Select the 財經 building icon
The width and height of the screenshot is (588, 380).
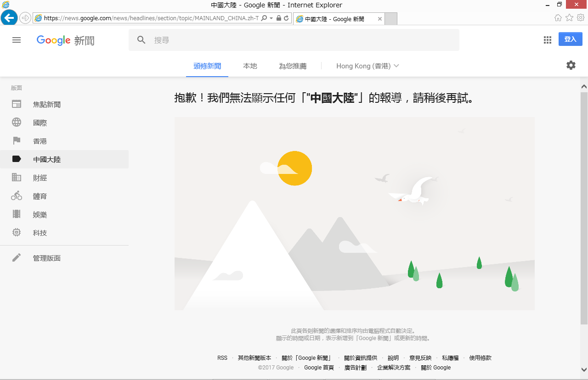tap(17, 178)
